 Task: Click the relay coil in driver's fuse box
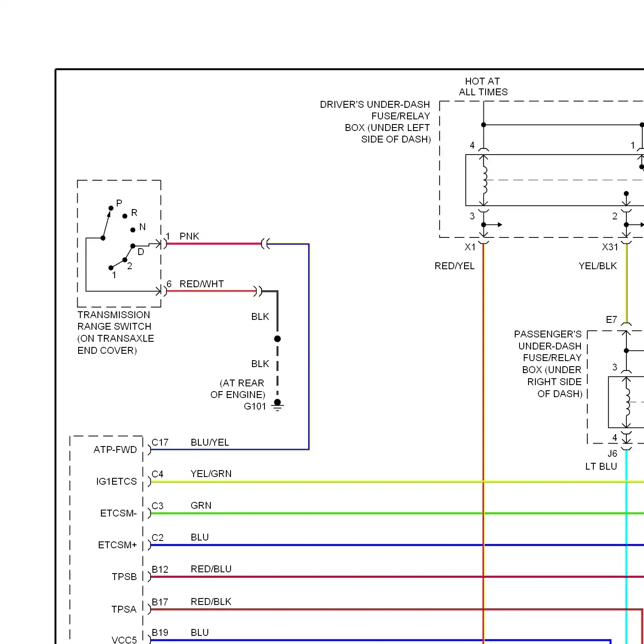tap(485, 180)
